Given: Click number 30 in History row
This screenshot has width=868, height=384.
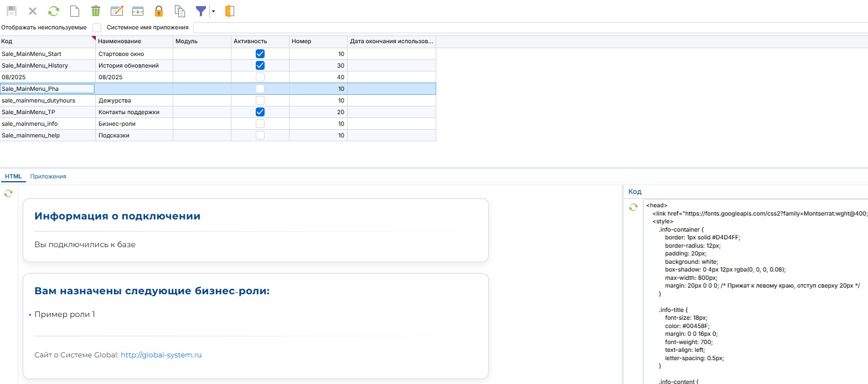Looking at the screenshot, I should pyautogui.click(x=318, y=65).
